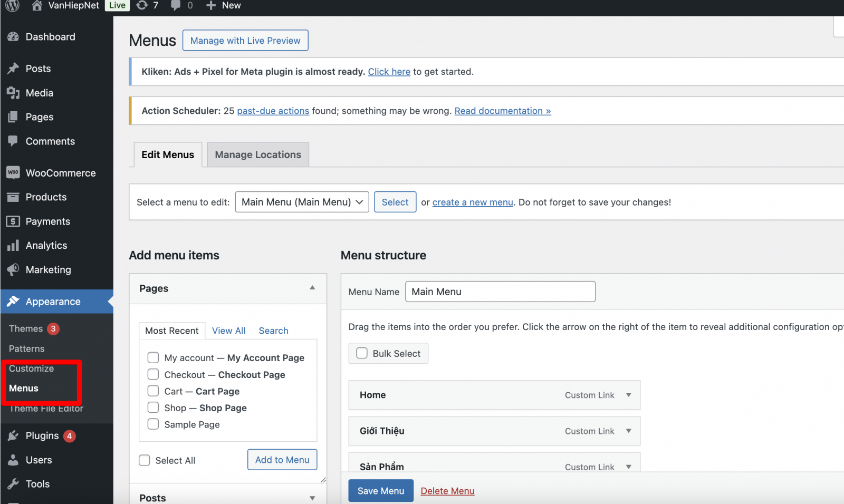Click the Users person icon
Screen dimensions: 844x504
point(13,460)
